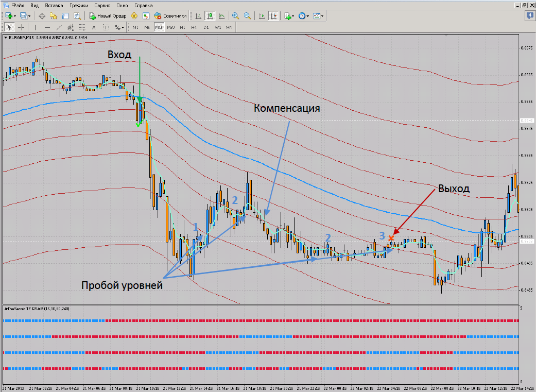Select the crosshair tool

(x=21, y=27)
